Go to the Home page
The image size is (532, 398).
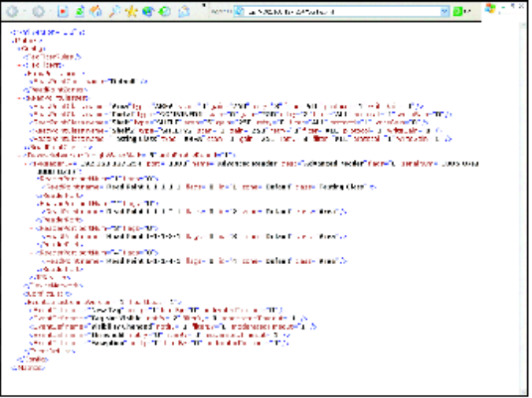(x=95, y=12)
